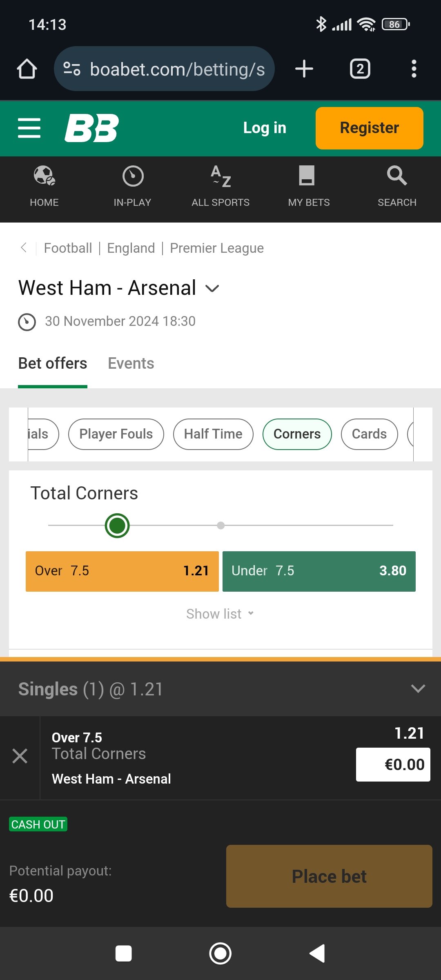Select Under 7.5 corners at 3.80
Image resolution: width=441 pixels, height=980 pixels.
click(x=319, y=571)
